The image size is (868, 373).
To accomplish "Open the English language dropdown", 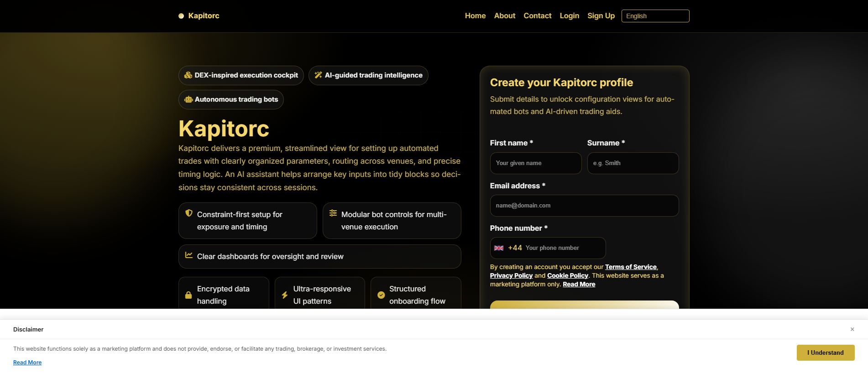I will coord(655,16).
